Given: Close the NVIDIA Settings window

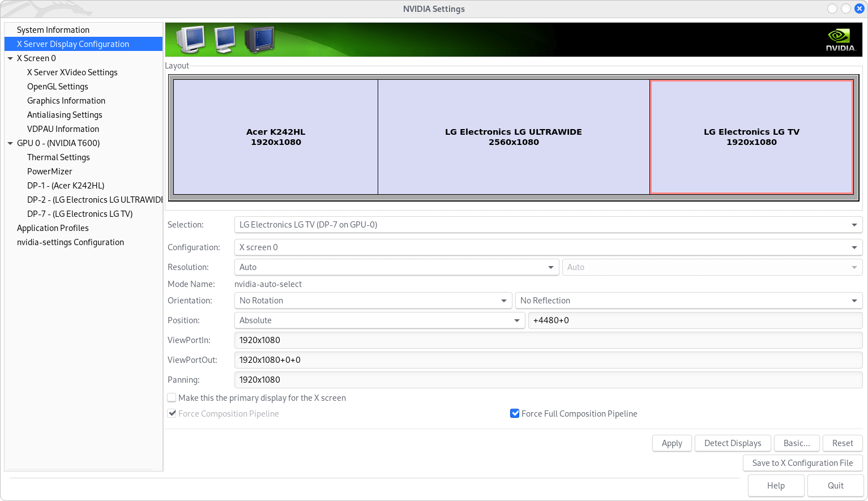Looking at the screenshot, I should [x=859, y=8].
